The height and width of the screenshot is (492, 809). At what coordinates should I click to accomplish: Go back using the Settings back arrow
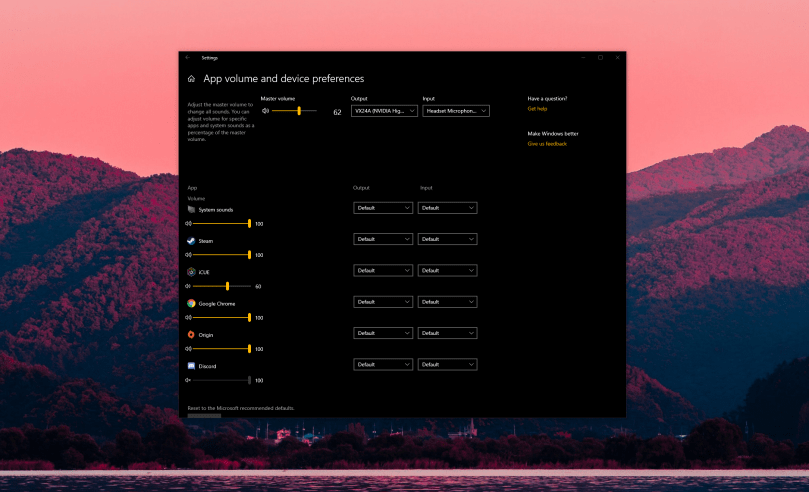click(x=188, y=57)
